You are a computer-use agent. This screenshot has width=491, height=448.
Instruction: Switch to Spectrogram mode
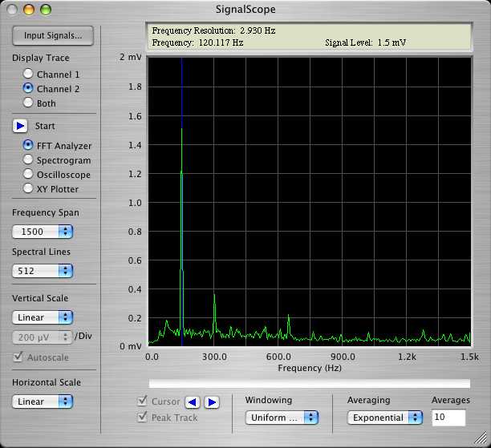(x=29, y=160)
